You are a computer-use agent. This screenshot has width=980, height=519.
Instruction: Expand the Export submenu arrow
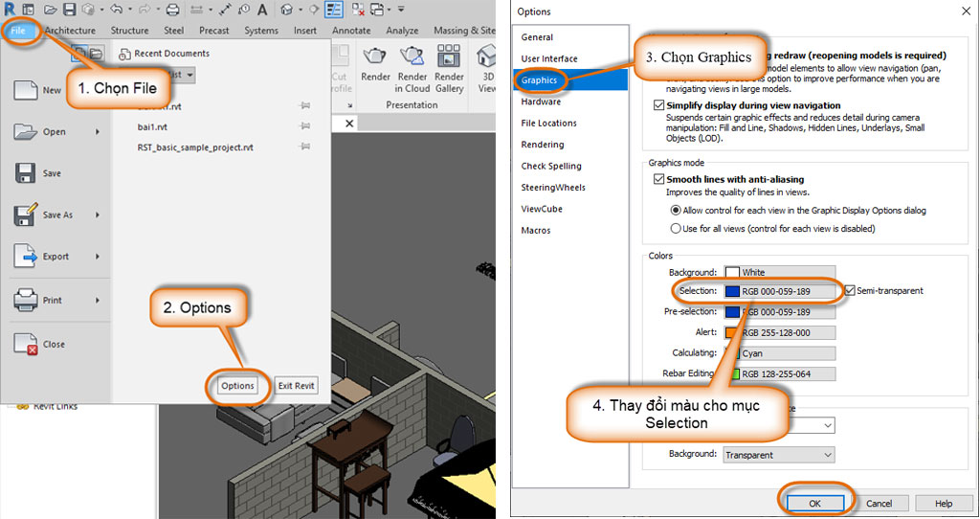pos(98,257)
